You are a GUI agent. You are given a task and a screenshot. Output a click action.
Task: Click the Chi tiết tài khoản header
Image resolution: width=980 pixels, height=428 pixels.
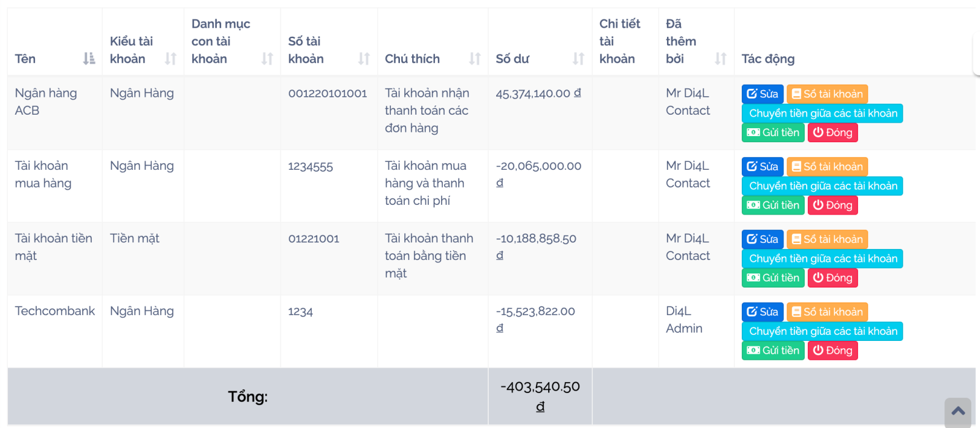click(619, 41)
